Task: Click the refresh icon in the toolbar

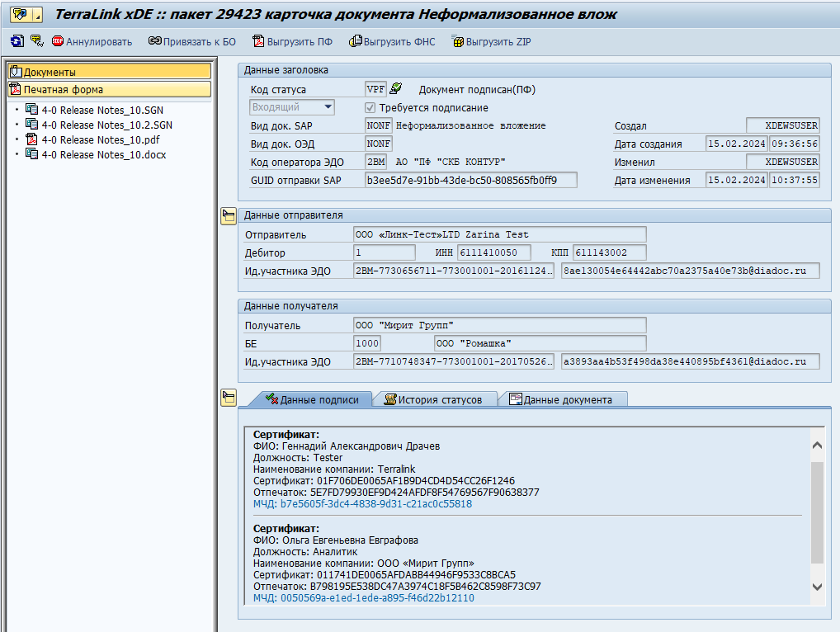Action: pos(17,41)
